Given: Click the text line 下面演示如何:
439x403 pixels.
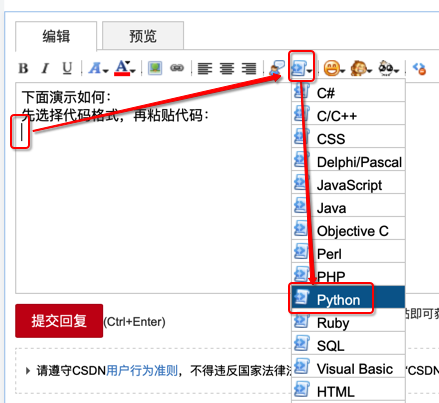Looking at the screenshot, I should click(66, 98).
